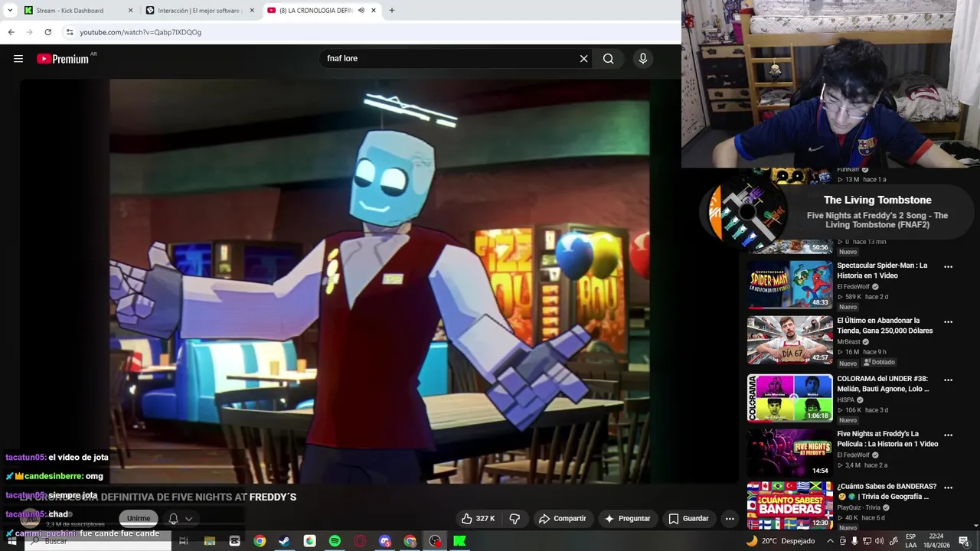Click the browser address bar URL
This screenshot has height=551, width=980.
pos(141,32)
